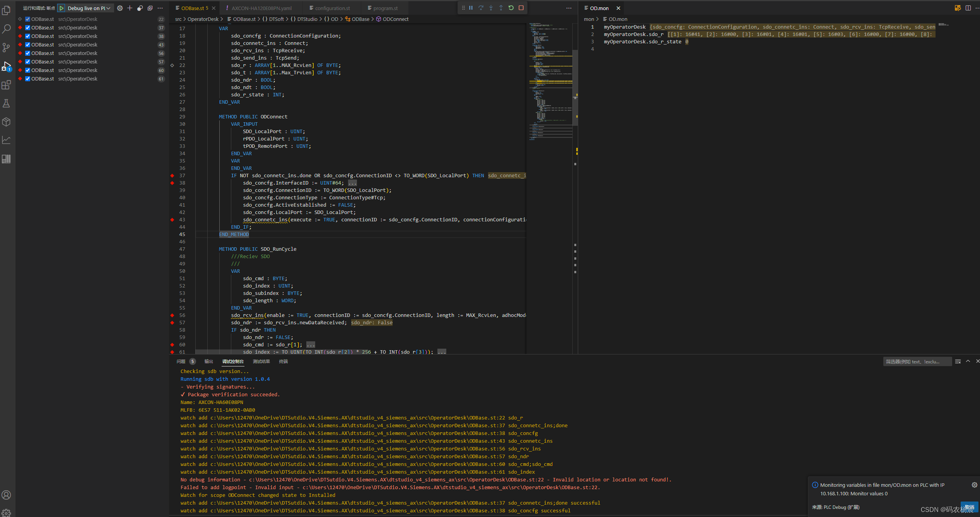Disable the line 56 breakpoint checkbox

(27, 53)
